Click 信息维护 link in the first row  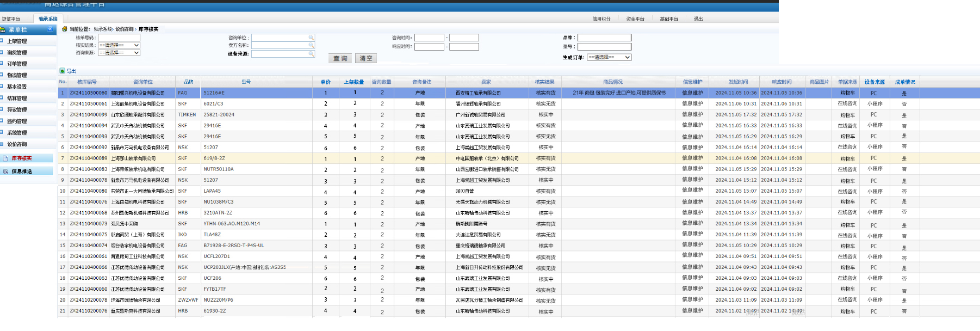[692, 93]
